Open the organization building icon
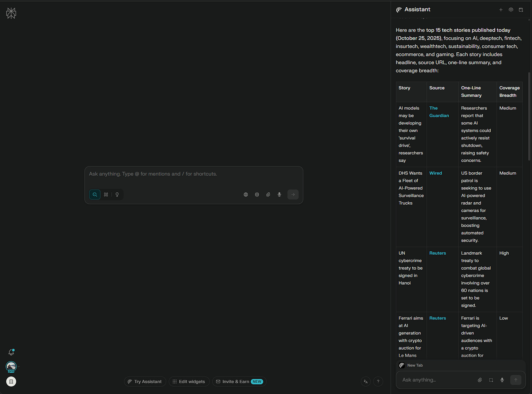This screenshot has width=532, height=394. 11,382
